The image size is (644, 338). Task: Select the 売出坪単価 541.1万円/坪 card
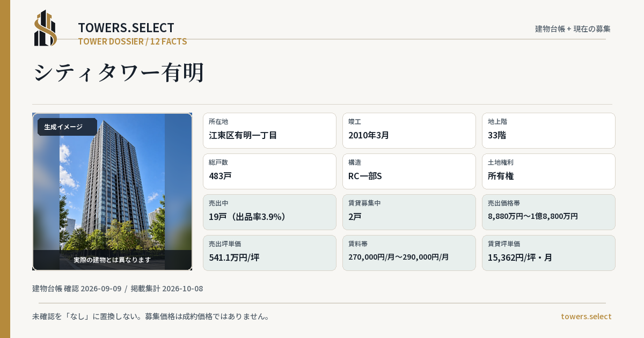269,253
